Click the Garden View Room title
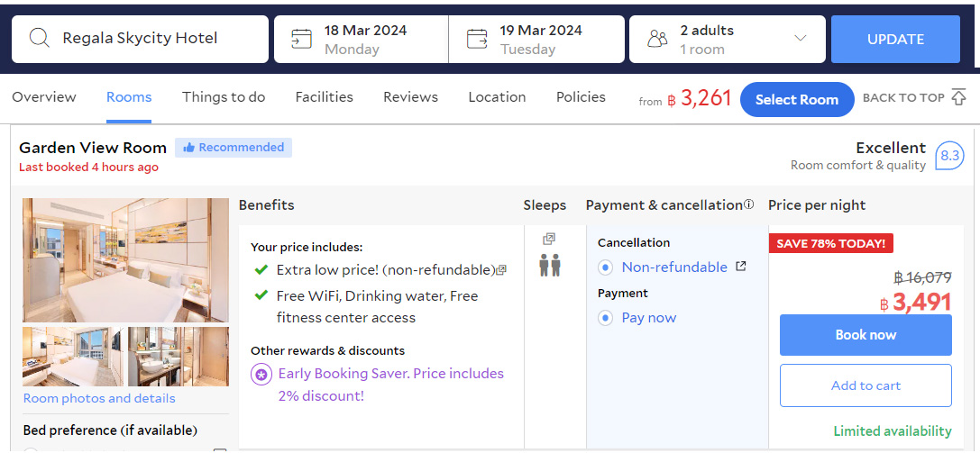This screenshot has height=453, width=980. click(93, 148)
